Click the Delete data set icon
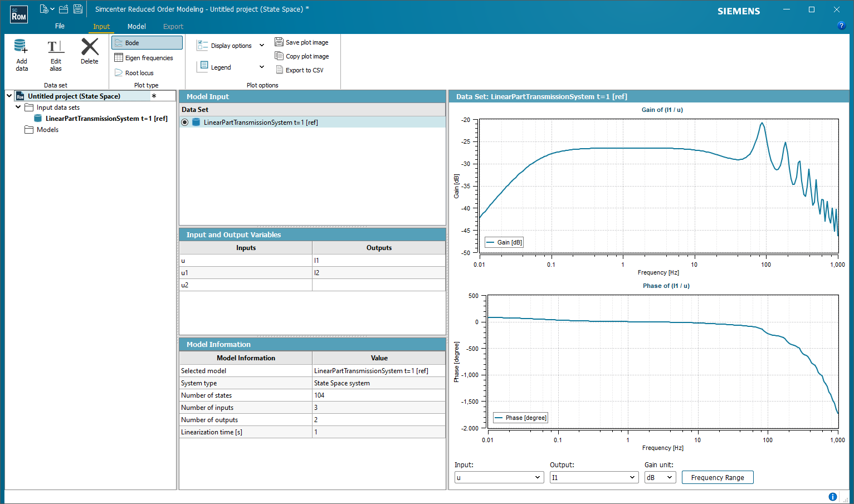 click(x=90, y=47)
